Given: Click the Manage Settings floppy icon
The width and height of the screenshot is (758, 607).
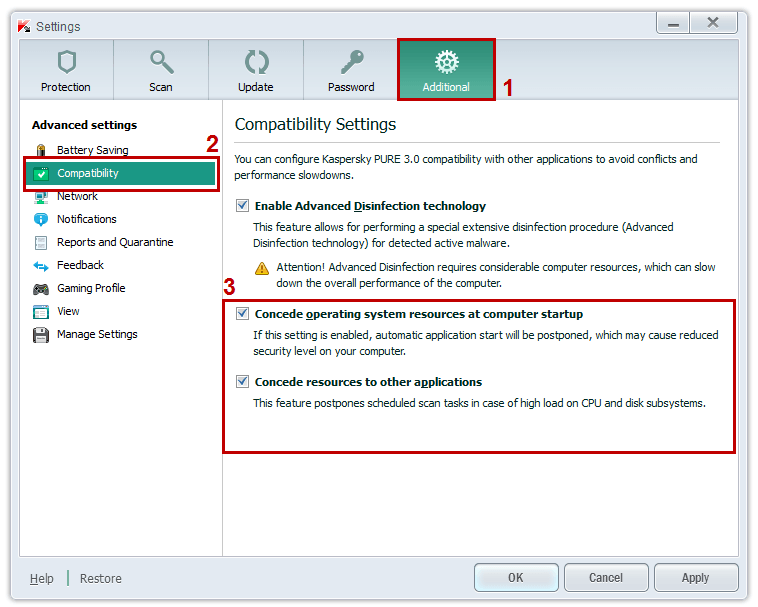Looking at the screenshot, I should tap(41, 335).
